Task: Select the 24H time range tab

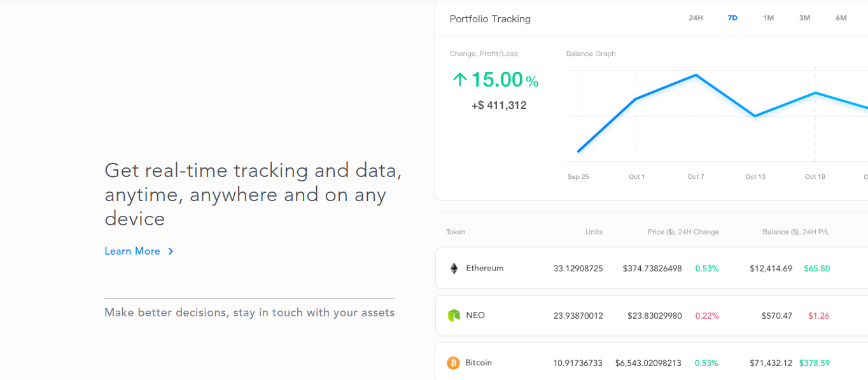Action: tap(696, 18)
